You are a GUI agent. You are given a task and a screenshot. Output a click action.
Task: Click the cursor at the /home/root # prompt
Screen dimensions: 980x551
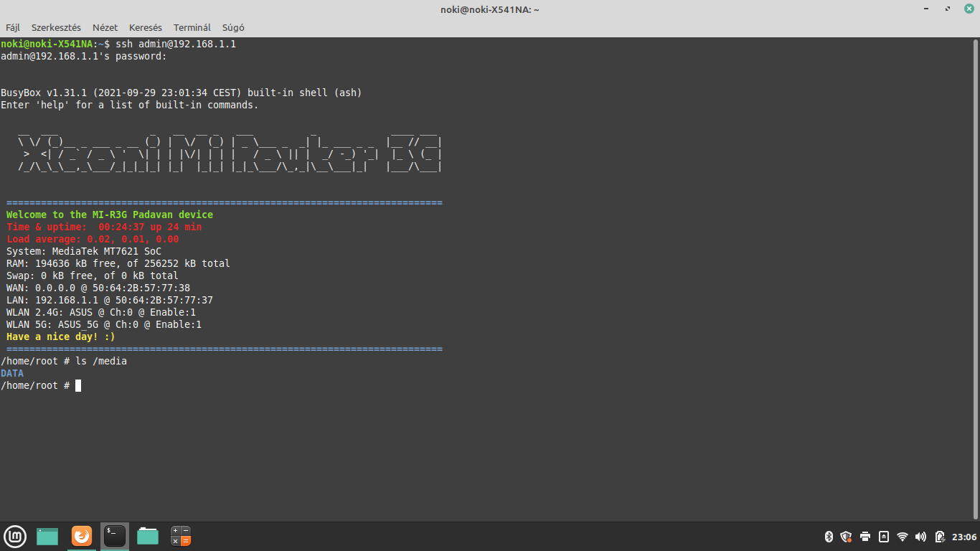(78, 385)
